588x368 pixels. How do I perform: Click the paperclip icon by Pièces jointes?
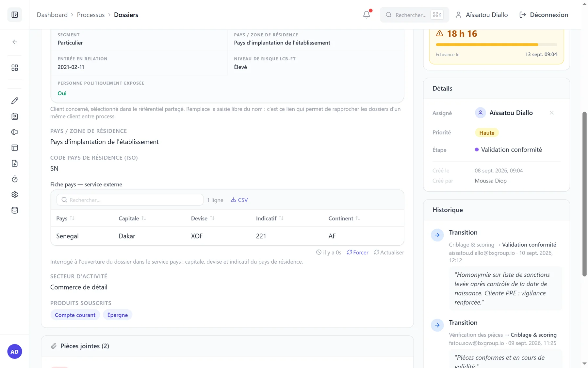click(54, 346)
